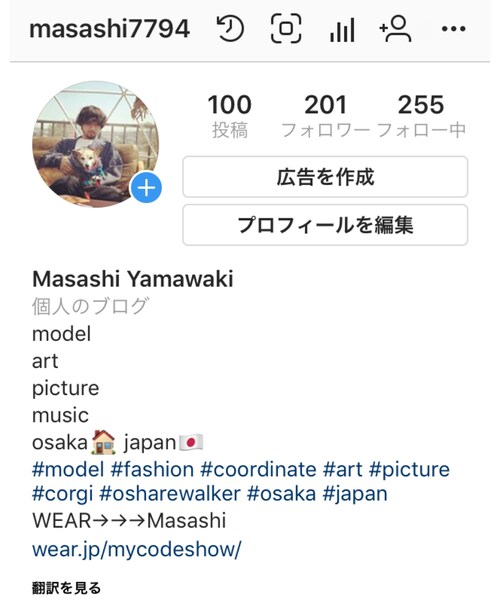Click the 広告を作成 button
Screen dimensions: 500x600
pyautogui.click(x=325, y=177)
